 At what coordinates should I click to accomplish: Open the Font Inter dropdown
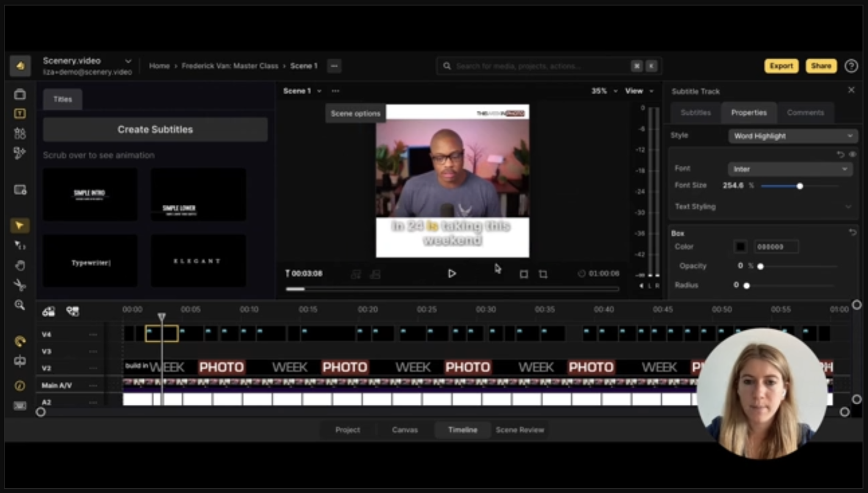point(790,169)
